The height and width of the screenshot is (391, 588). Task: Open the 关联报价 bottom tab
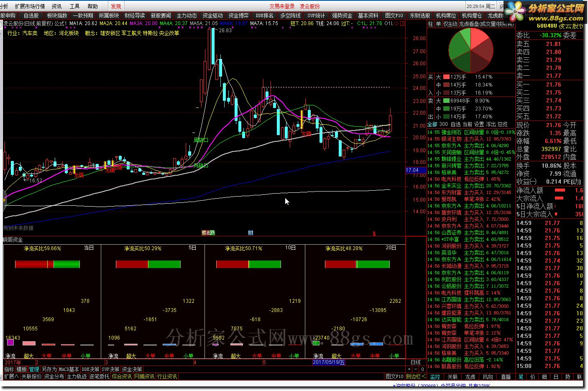click(31, 377)
